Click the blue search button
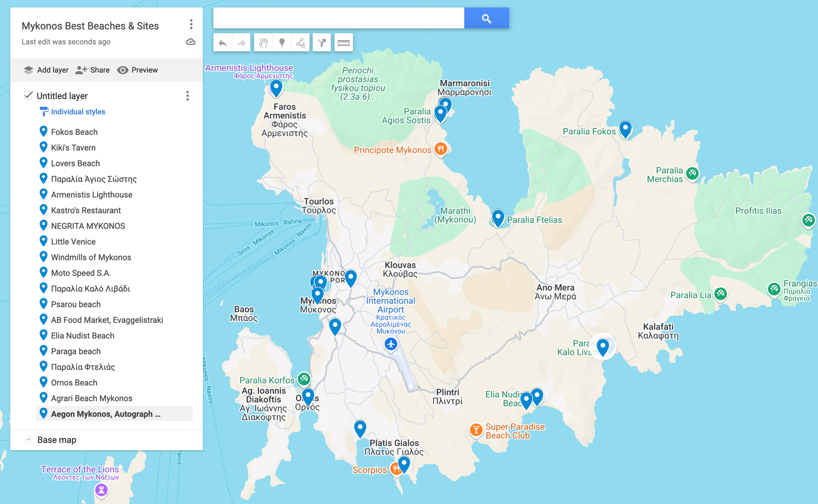Viewport: 818px width, 504px height. (x=487, y=18)
